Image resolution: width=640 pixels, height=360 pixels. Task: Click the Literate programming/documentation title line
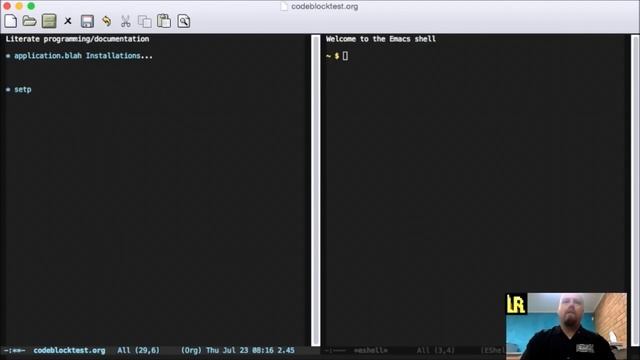click(x=77, y=39)
